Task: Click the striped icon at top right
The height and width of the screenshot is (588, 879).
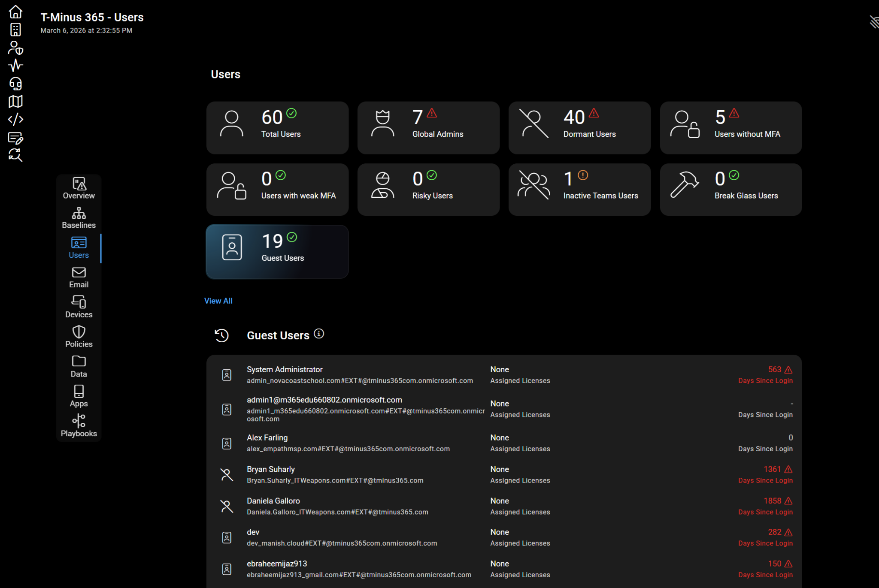Action: tap(874, 21)
